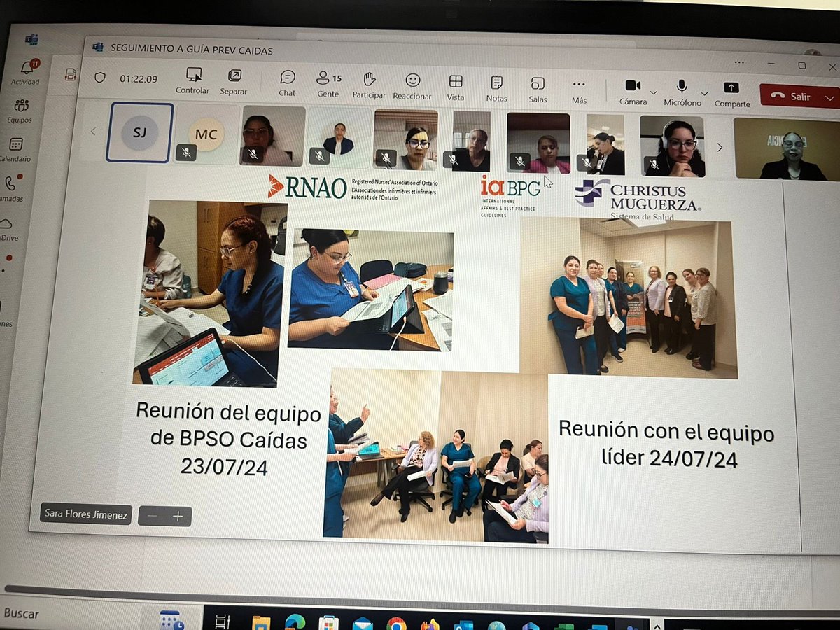Expand the Salir options chevron
Image resolution: width=840 pixels, height=630 pixels.
[x=829, y=97]
